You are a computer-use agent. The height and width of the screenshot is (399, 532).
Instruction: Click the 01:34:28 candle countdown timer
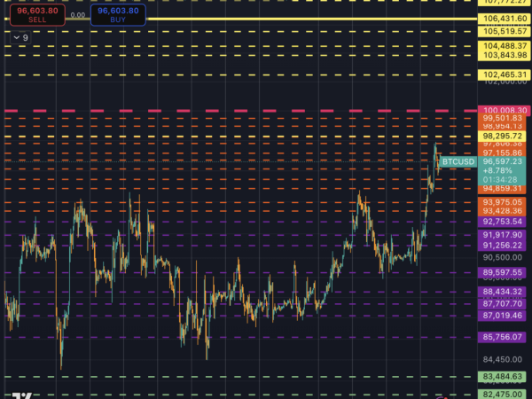coord(500,180)
